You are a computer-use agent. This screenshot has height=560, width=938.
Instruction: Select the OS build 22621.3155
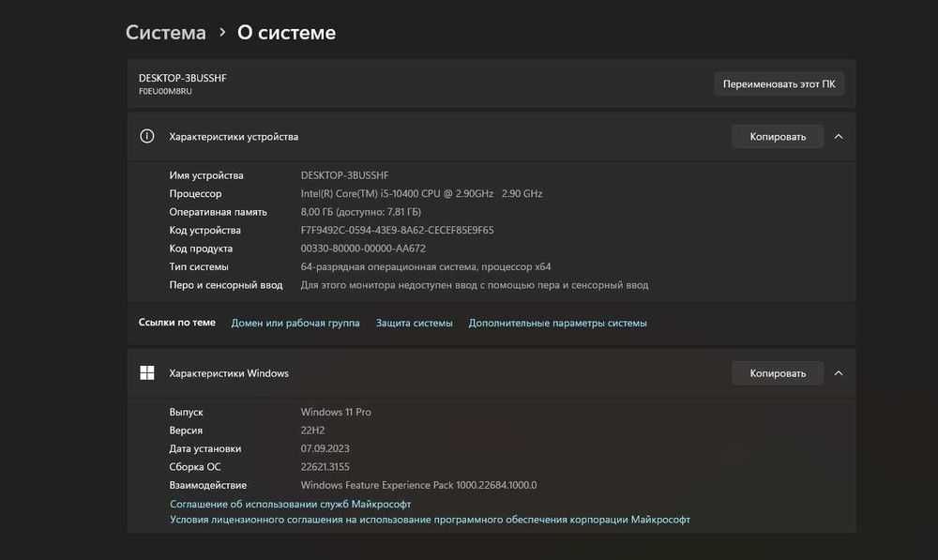click(325, 467)
